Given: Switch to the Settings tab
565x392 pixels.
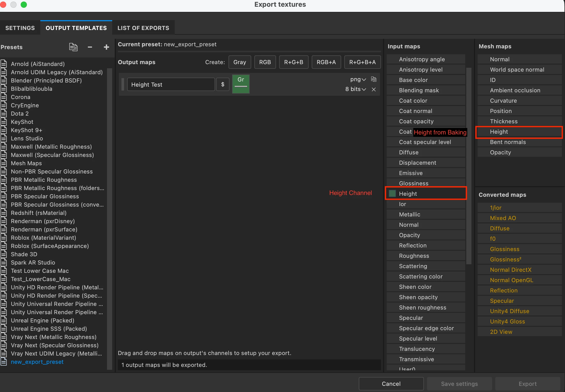Looking at the screenshot, I should (20, 28).
